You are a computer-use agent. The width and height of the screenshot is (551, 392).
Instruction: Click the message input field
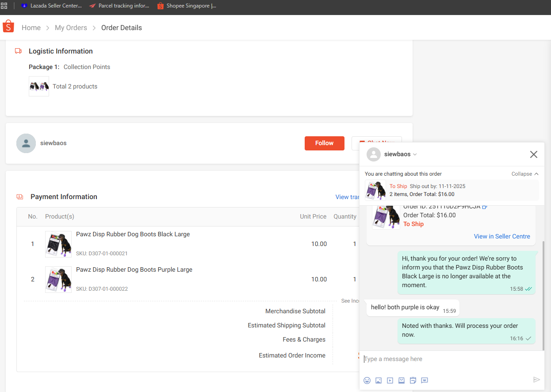pyautogui.click(x=447, y=359)
